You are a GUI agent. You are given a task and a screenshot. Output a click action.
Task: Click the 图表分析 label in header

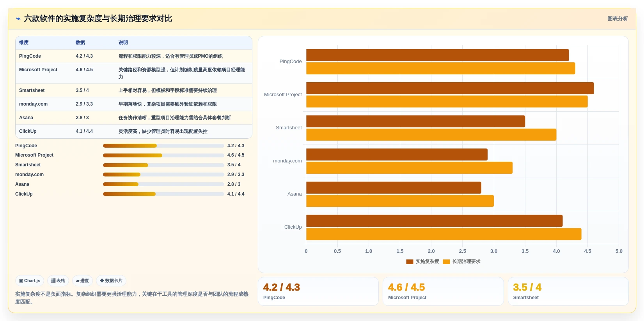click(617, 19)
